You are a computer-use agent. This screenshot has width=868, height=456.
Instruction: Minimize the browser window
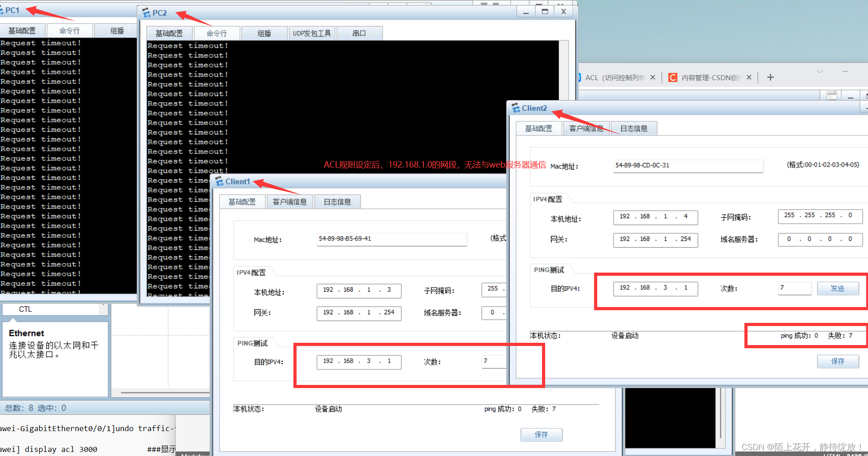[845, 72]
